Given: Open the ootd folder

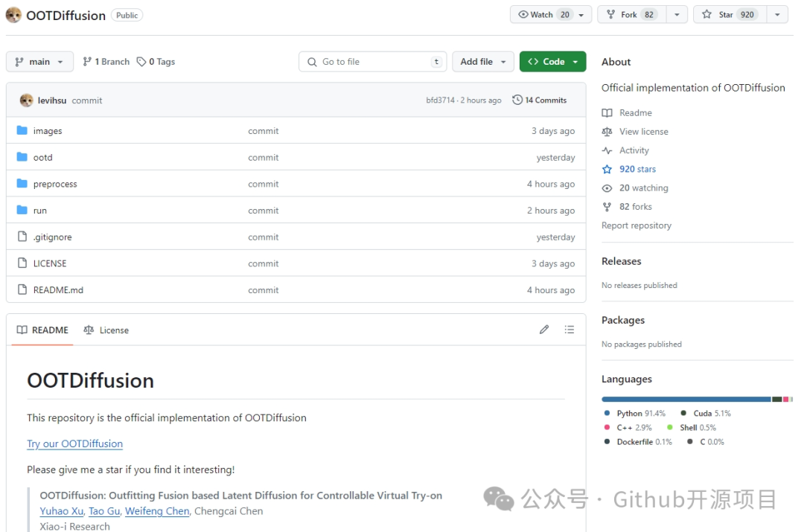Looking at the screenshot, I should point(42,157).
